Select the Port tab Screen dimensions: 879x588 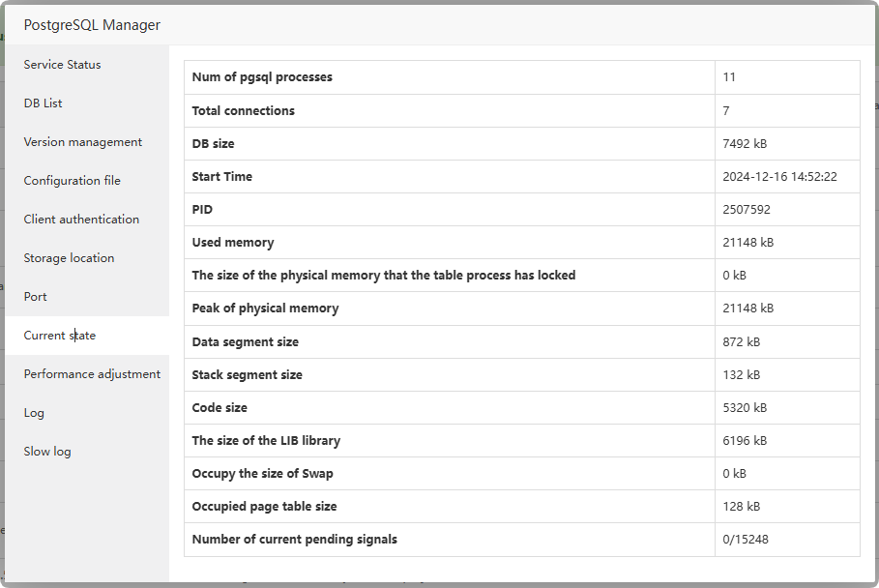click(36, 297)
